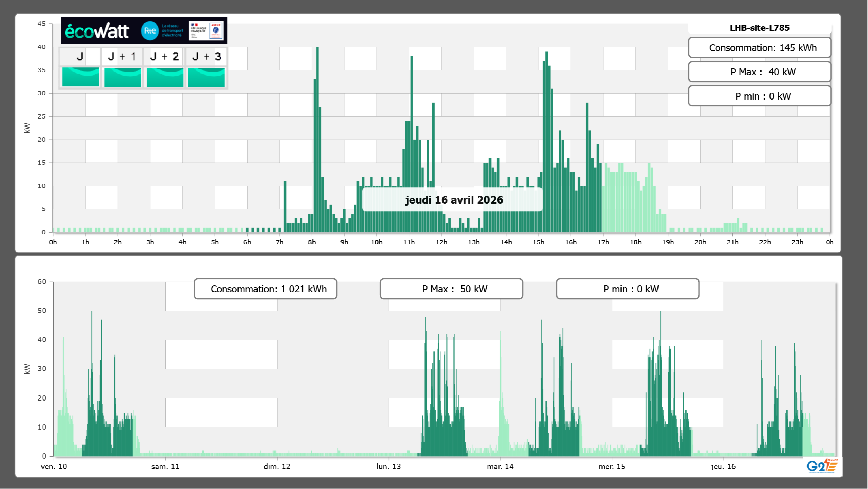Click the G2 France logo
This screenshot has height=489, width=868.
click(822, 466)
